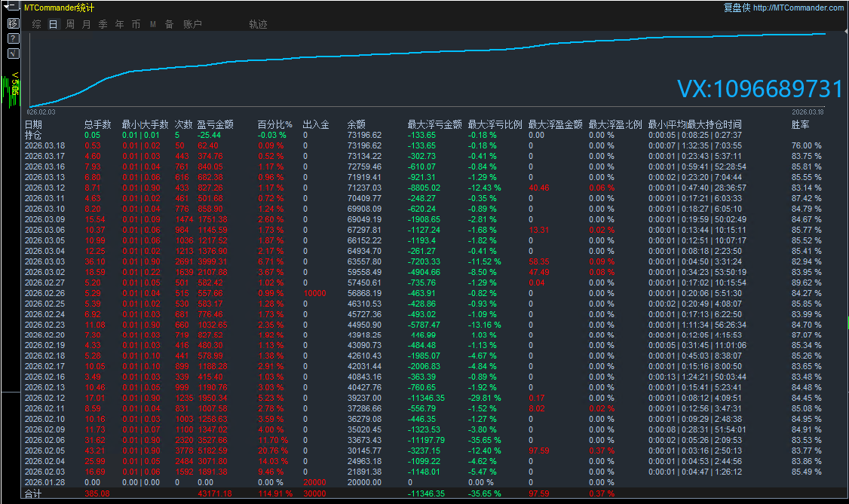Open the http://MTCommander.com link

798,8
